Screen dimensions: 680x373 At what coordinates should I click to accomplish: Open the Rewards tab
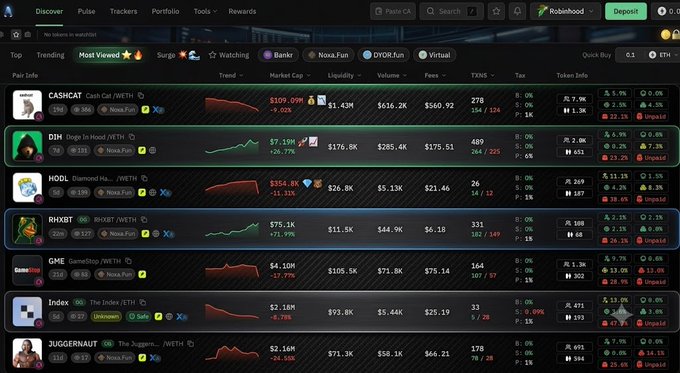tap(242, 11)
